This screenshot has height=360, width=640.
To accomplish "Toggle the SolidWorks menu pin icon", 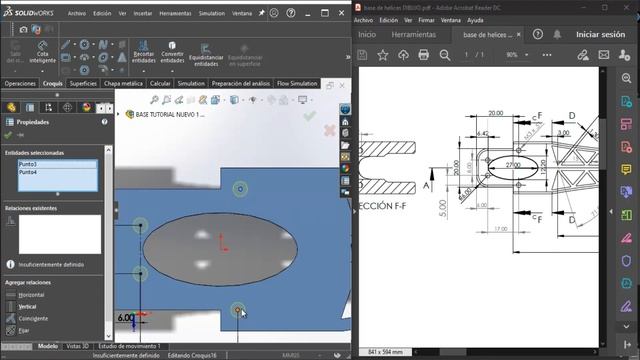I will (x=262, y=13).
